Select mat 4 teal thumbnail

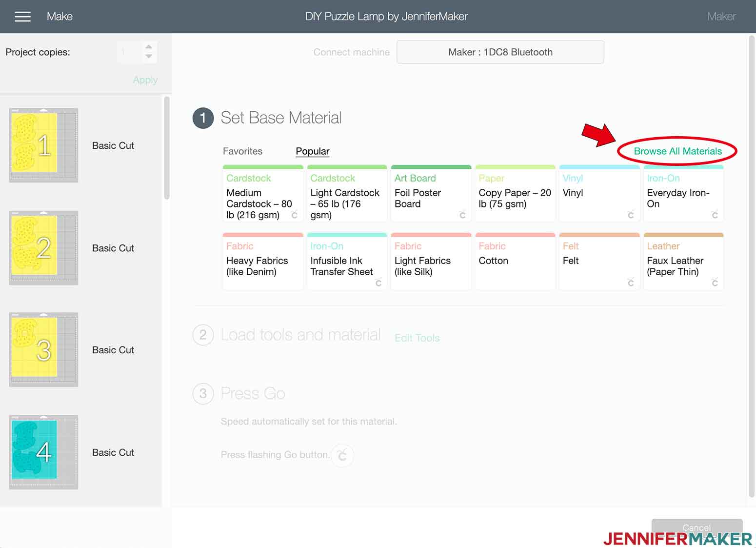[x=43, y=452]
